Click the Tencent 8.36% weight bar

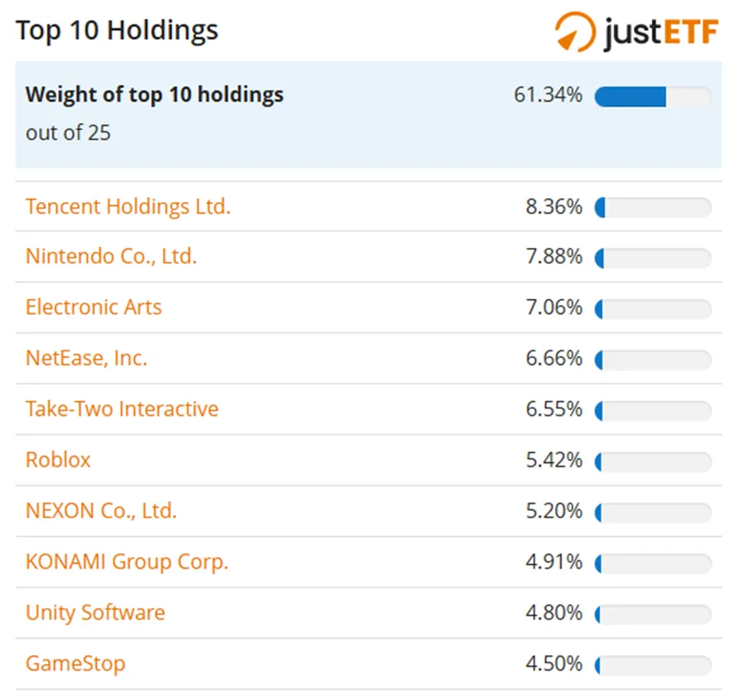(653, 207)
